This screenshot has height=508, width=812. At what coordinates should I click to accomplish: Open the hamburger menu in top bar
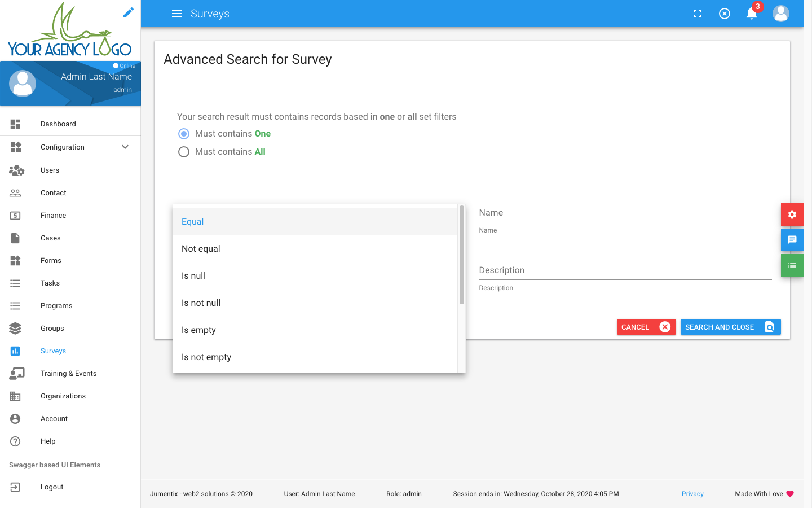click(x=177, y=14)
